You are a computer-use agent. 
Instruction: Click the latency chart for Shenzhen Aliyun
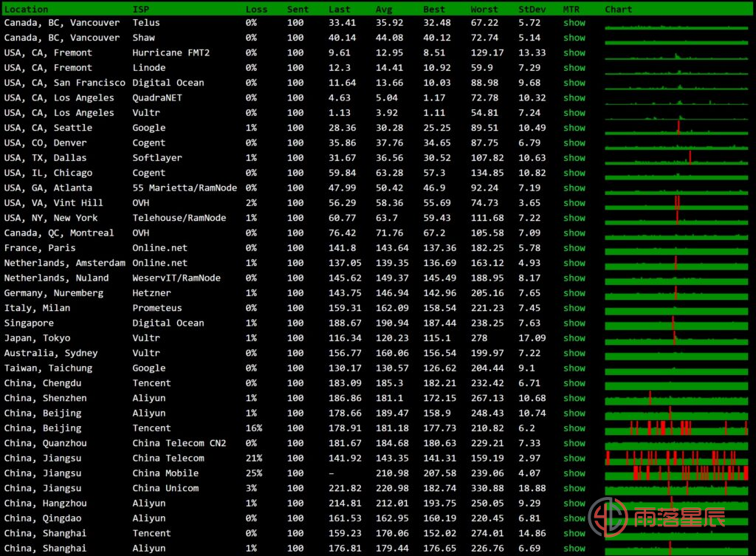[x=676, y=398]
